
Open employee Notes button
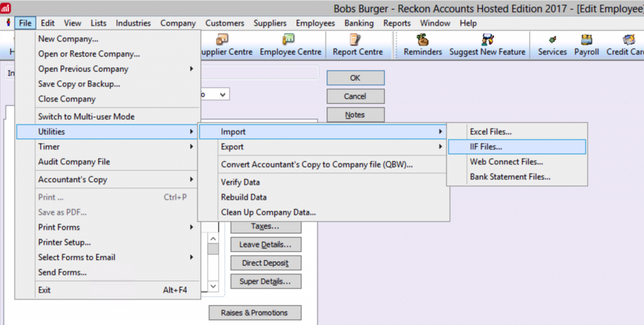coord(355,115)
